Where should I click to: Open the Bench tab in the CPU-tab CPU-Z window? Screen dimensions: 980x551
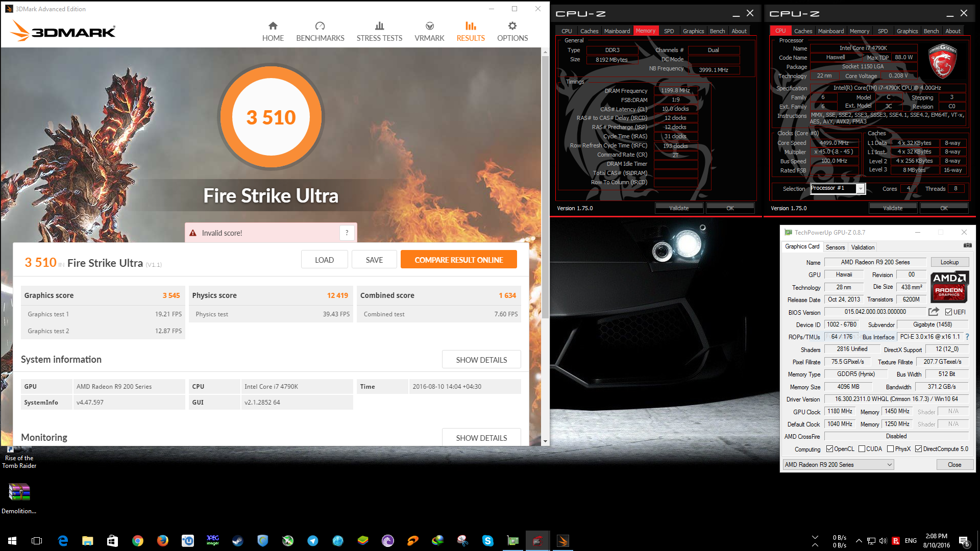point(931,31)
